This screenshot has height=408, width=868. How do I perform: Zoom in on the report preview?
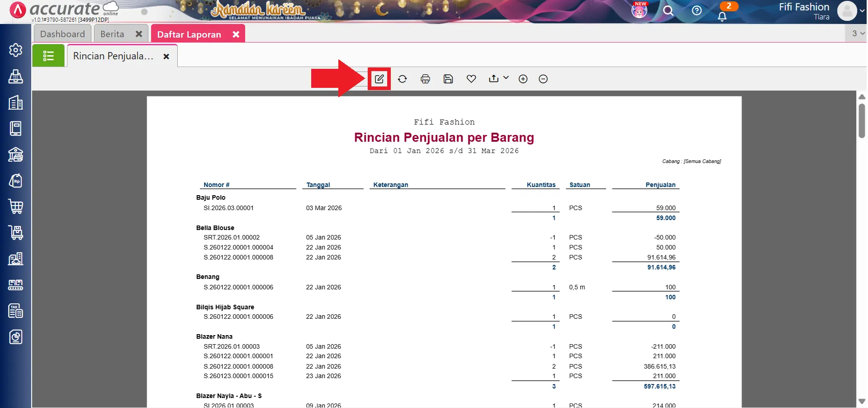(522, 78)
